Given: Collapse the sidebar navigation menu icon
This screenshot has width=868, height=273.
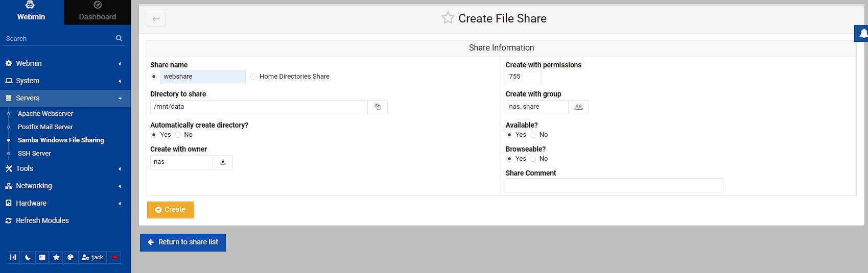Looking at the screenshot, I should (13, 258).
